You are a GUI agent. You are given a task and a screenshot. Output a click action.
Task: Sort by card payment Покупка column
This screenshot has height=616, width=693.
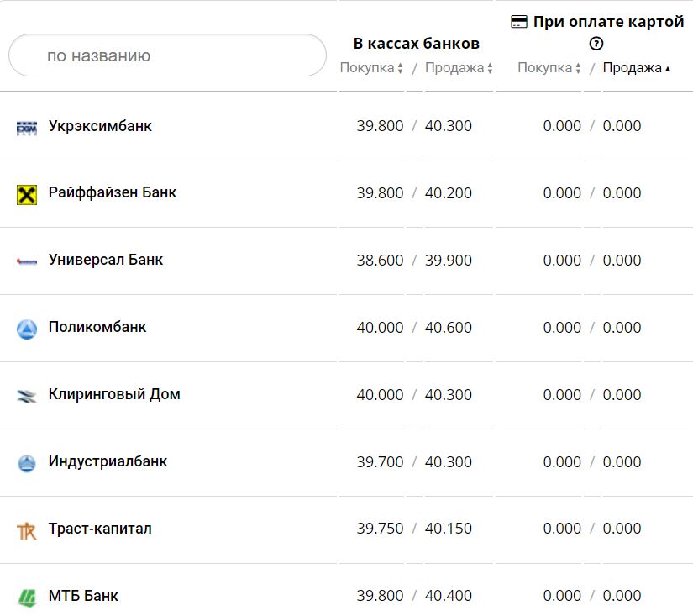tap(549, 68)
